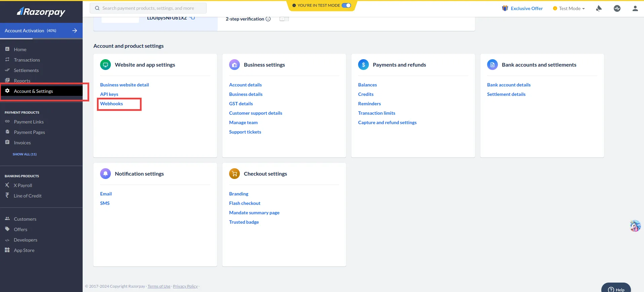Open the Transaction limits link
The width and height of the screenshot is (644, 292).
(x=377, y=113)
